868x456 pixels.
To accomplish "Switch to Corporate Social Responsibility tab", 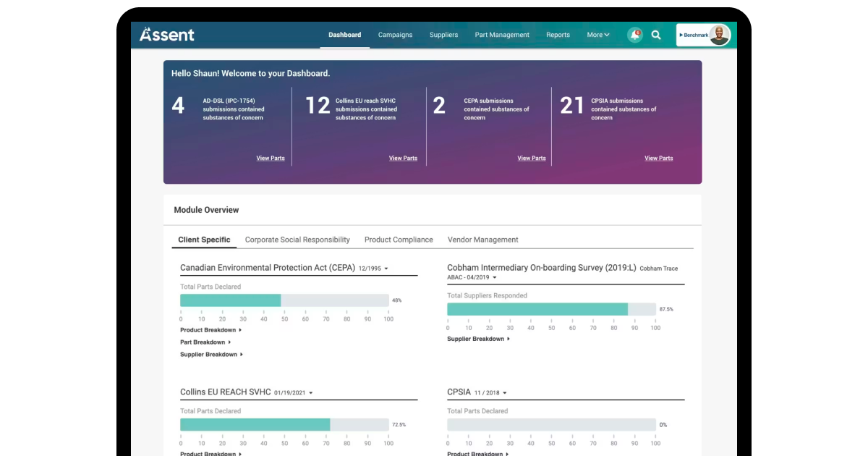I will [x=297, y=240].
